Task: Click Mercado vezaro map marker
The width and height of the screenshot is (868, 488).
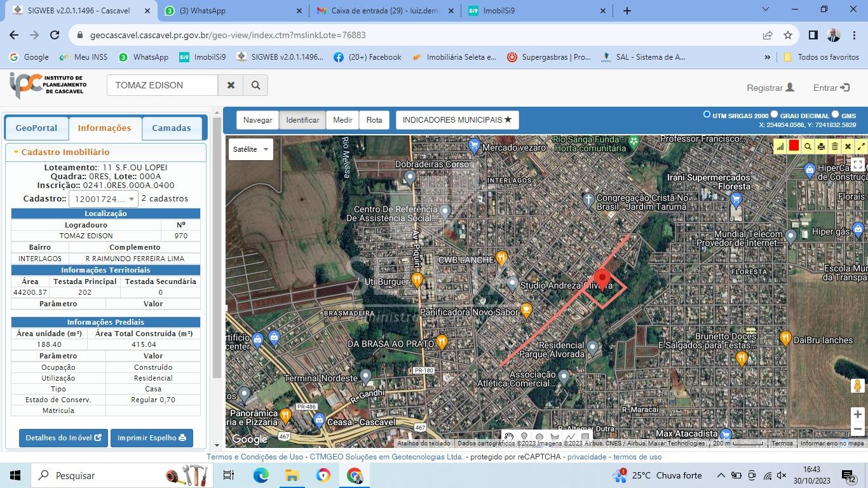Action: coord(474,146)
